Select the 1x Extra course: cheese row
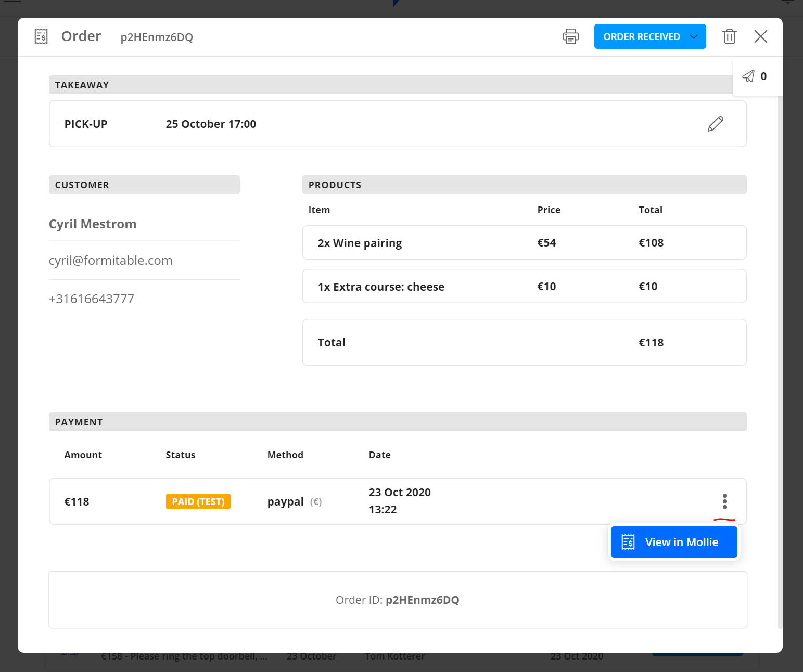This screenshot has width=803, height=672. tap(524, 286)
